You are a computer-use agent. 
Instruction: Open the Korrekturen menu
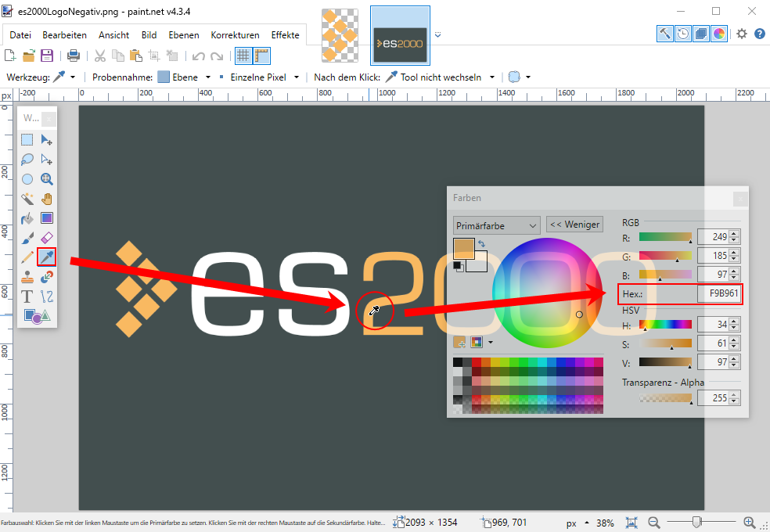pos(235,35)
